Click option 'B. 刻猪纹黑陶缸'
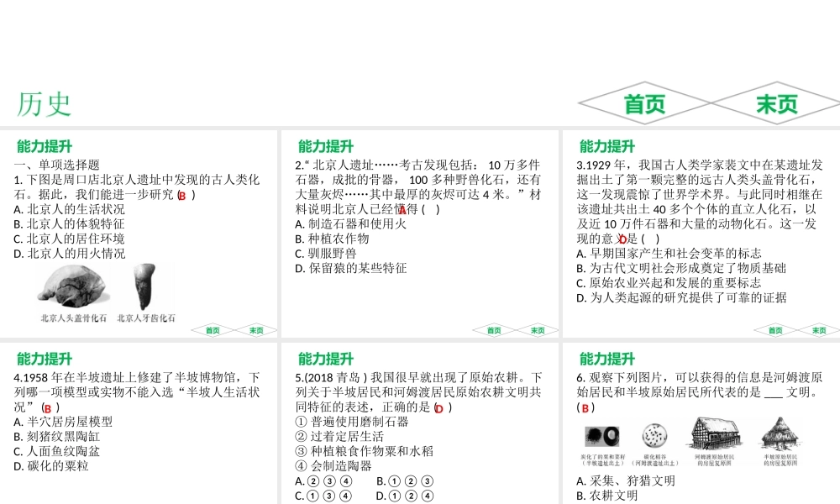The height and width of the screenshot is (504, 840). point(57,437)
